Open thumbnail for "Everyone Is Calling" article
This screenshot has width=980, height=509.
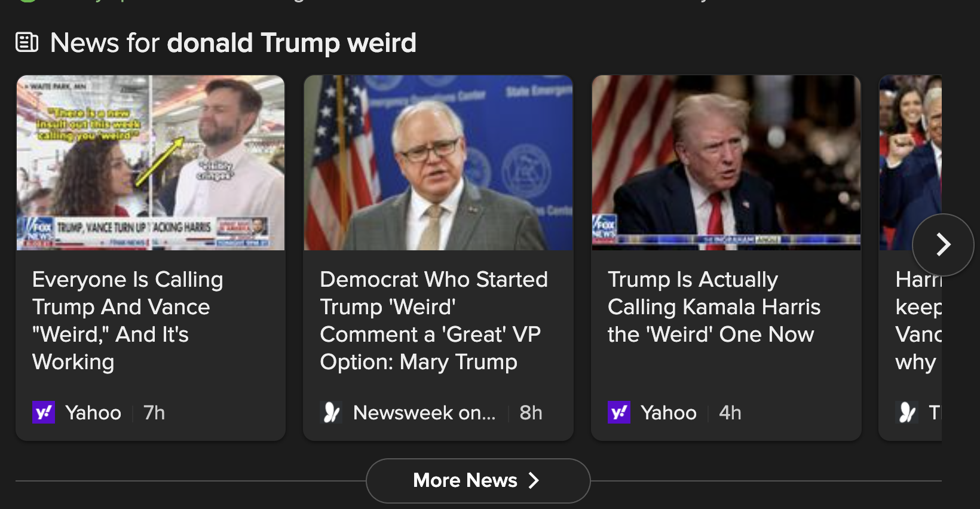click(x=151, y=162)
